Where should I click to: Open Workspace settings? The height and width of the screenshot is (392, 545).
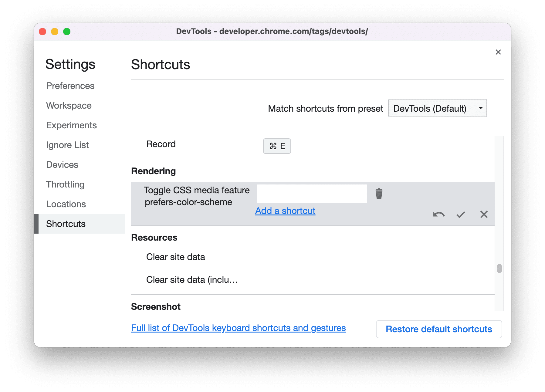(69, 105)
